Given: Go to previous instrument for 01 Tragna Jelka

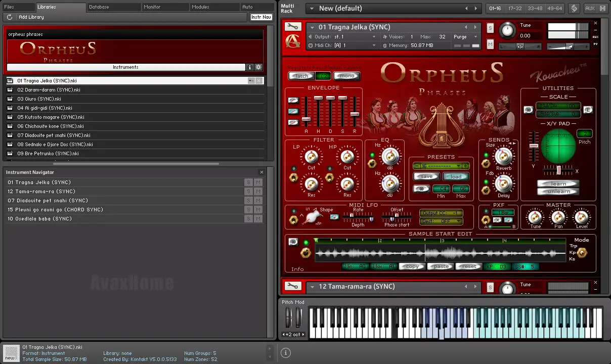Looking at the screenshot, I should coord(466,27).
